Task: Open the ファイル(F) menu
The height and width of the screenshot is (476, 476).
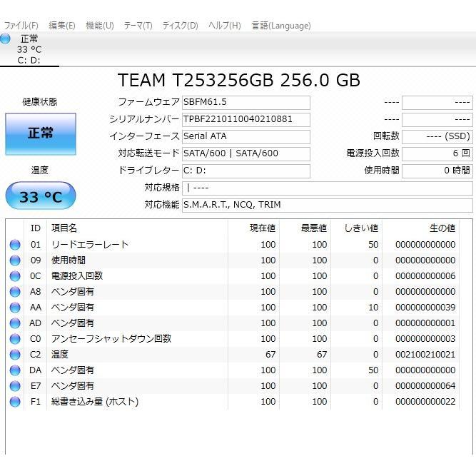Action: pos(21,26)
